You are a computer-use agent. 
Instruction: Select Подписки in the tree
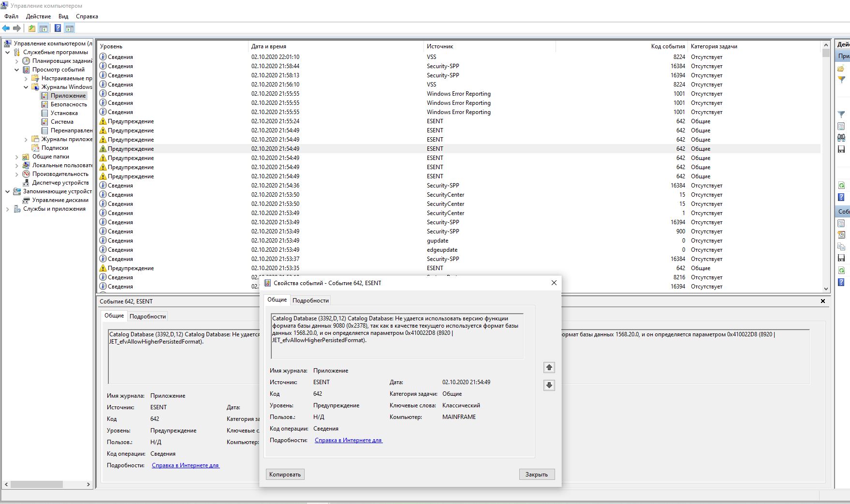pyautogui.click(x=55, y=148)
